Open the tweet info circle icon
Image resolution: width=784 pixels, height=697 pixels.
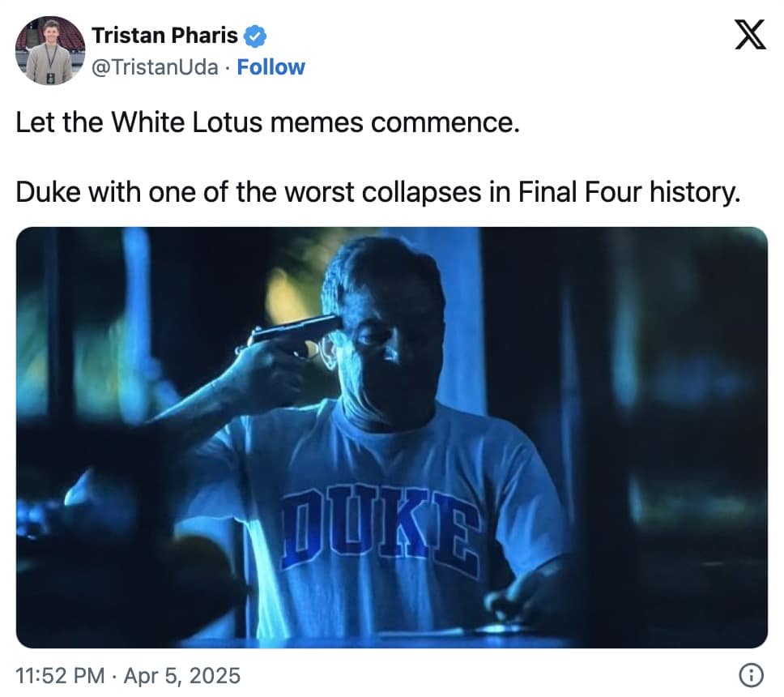click(x=751, y=675)
